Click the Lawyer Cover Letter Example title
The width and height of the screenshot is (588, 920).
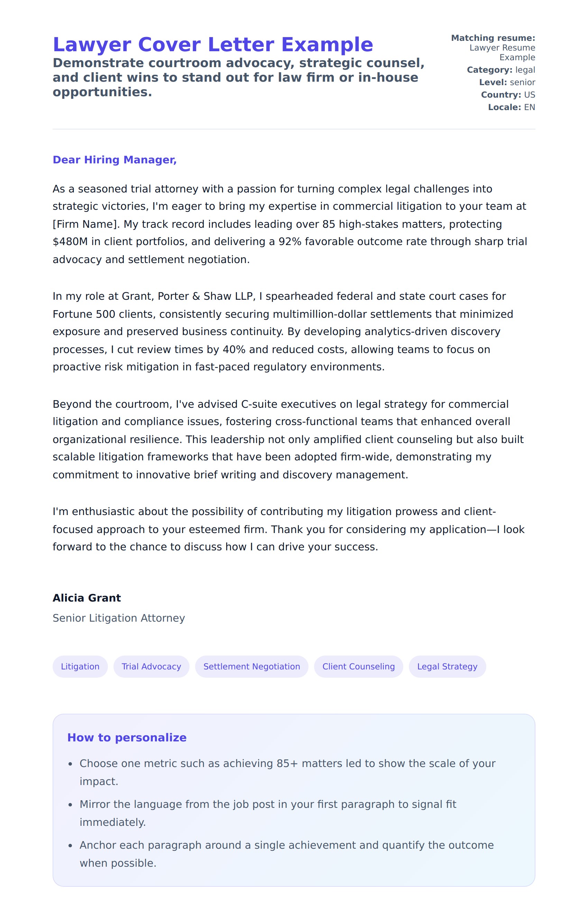coord(213,45)
